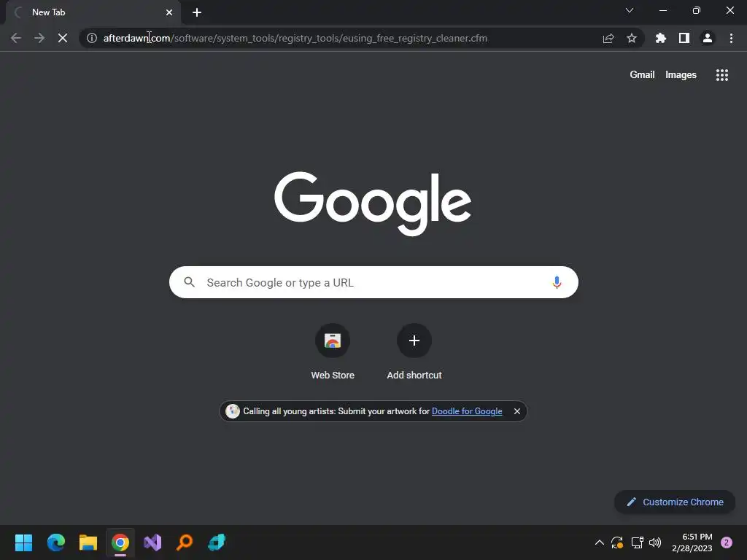The height and width of the screenshot is (560, 747).
Task: Add a new shortcut tile
Action: pos(414,351)
